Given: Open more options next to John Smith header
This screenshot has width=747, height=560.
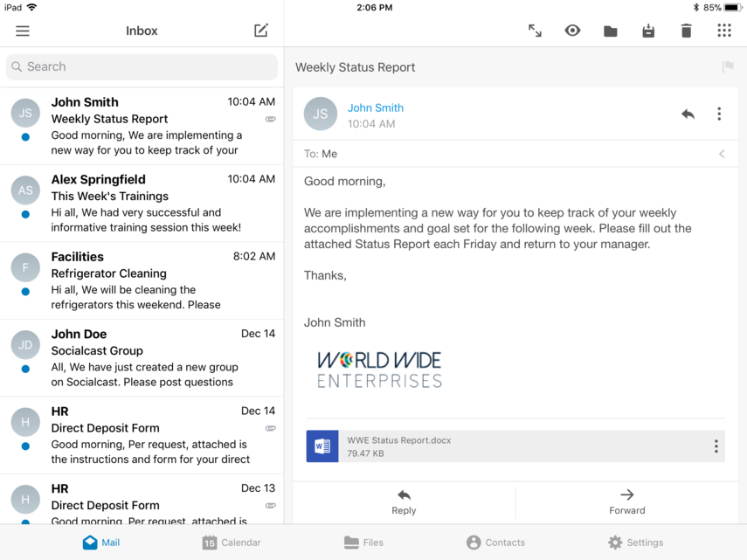Looking at the screenshot, I should click(719, 114).
